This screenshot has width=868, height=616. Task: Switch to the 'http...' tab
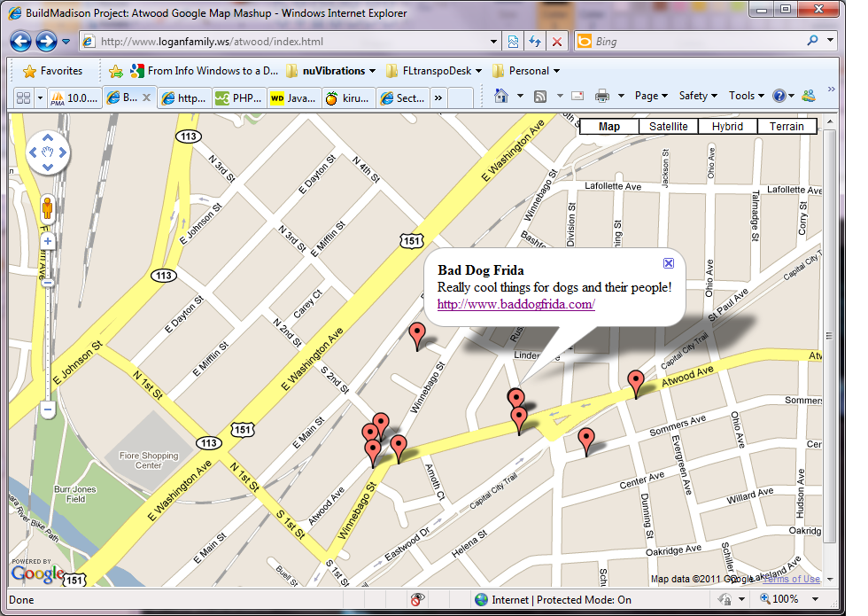(x=185, y=98)
